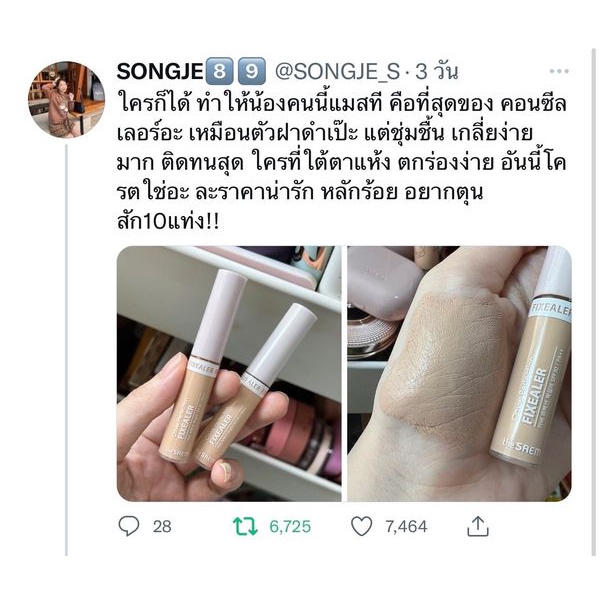The image size is (600, 600).
Task: Click the 7,464 likes count
Action: pos(406,527)
